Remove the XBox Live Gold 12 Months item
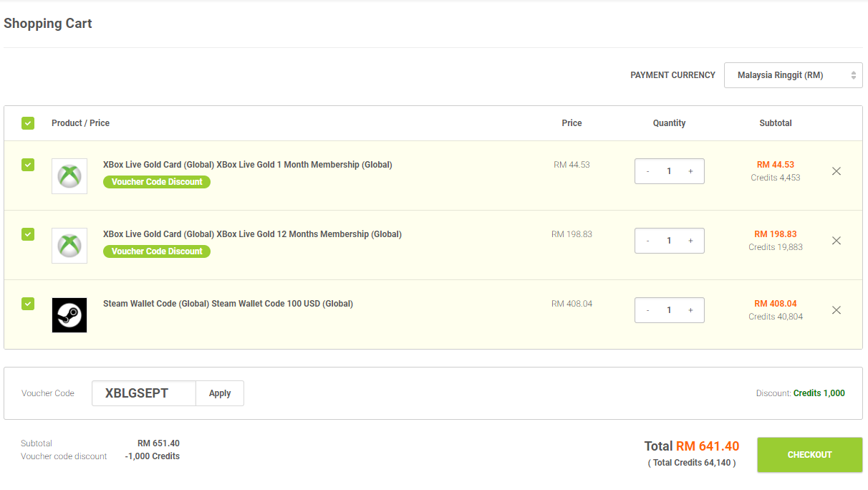868x490 pixels. 836,241
